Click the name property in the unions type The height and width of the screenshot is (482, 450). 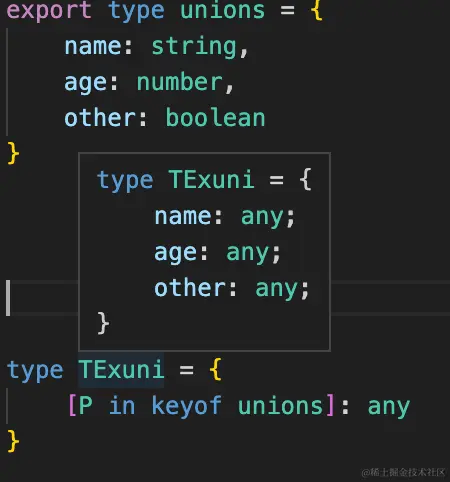click(x=93, y=46)
